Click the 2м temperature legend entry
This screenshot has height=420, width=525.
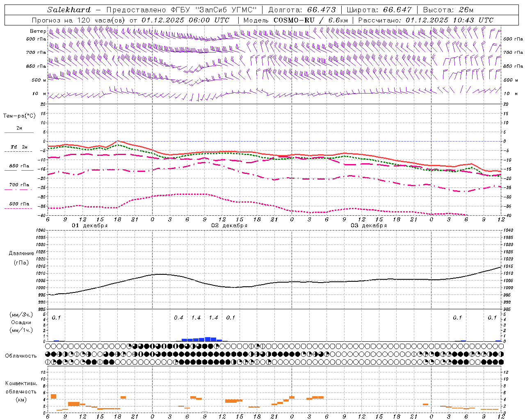pyautogui.click(x=19, y=128)
